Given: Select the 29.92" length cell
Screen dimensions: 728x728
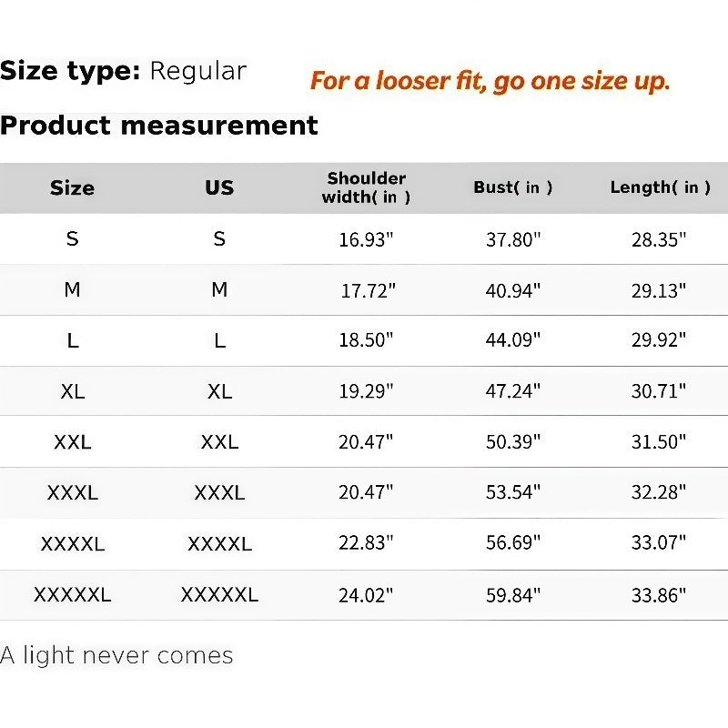Looking at the screenshot, I should [x=658, y=340].
